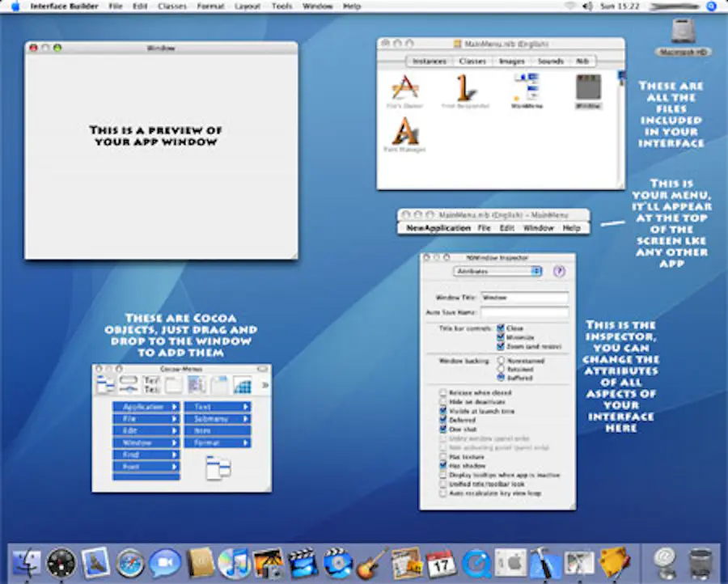The image size is (728, 584).
Task: Open the Tools menu in menu bar
Action: coord(281,6)
